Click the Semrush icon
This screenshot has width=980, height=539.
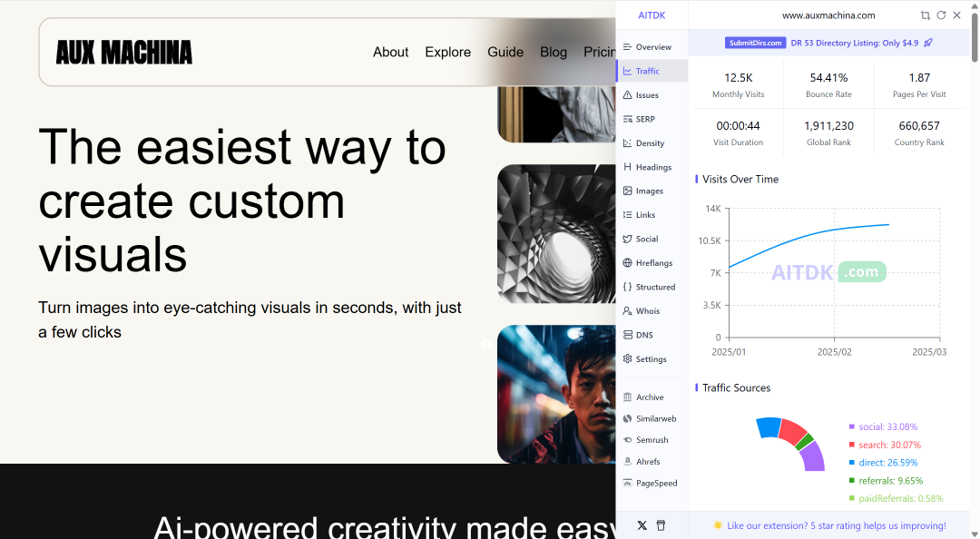coord(628,440)
